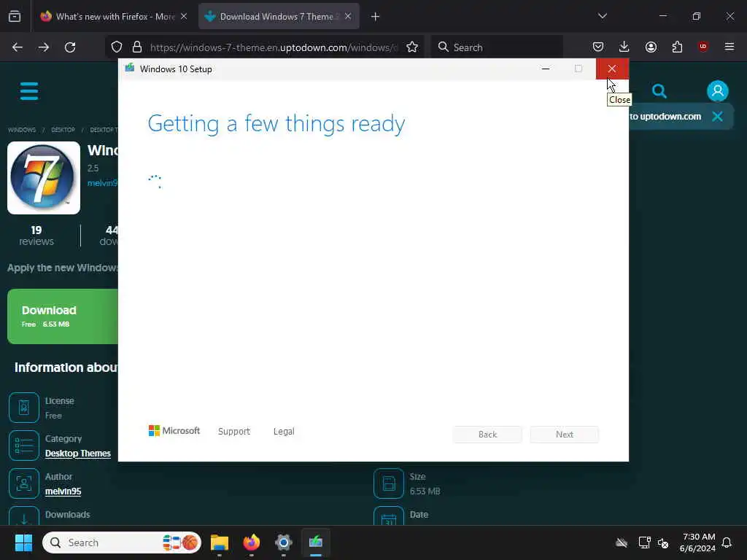Open Windows Start menu

(23, 542)
